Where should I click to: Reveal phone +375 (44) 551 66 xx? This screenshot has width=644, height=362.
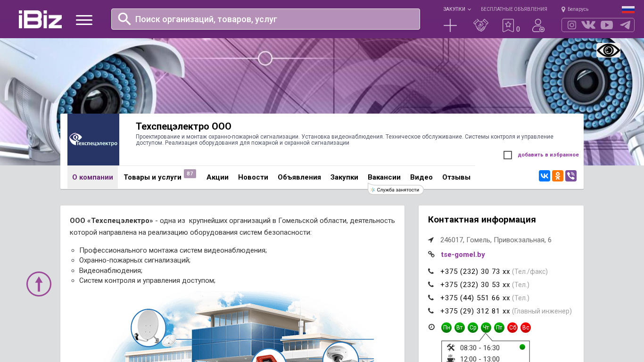(x=475, y=298)
